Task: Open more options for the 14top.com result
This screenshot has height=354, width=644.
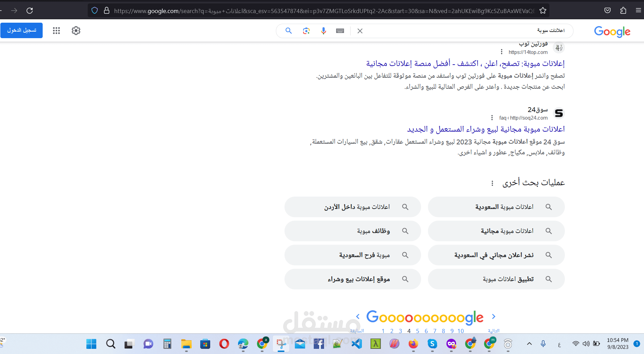Action: (502, 52)
